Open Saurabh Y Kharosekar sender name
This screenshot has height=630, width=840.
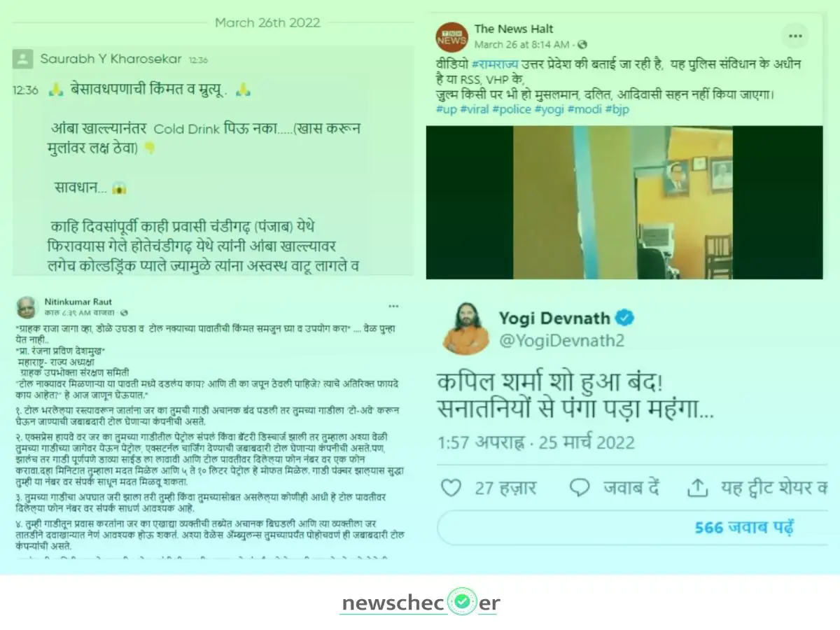pos(111,59)
